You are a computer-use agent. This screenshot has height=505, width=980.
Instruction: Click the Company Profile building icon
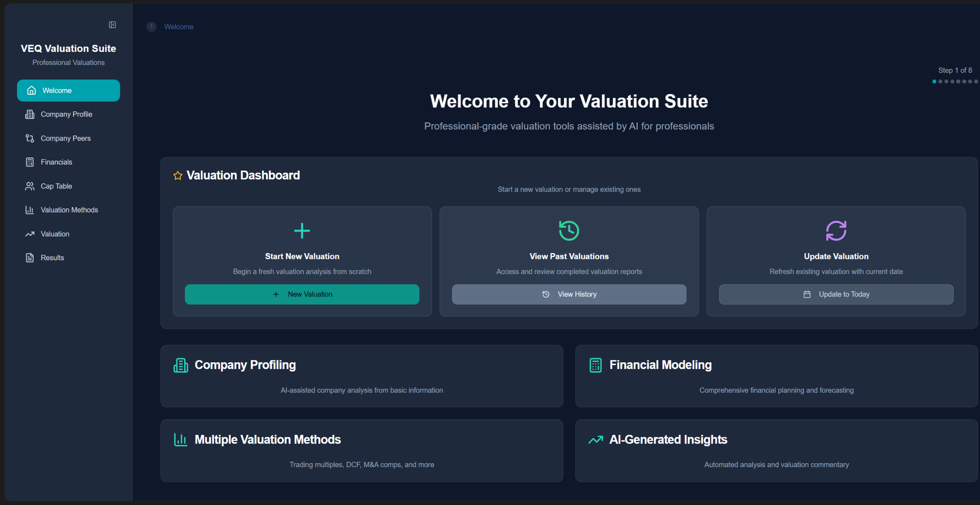(30, 114)
